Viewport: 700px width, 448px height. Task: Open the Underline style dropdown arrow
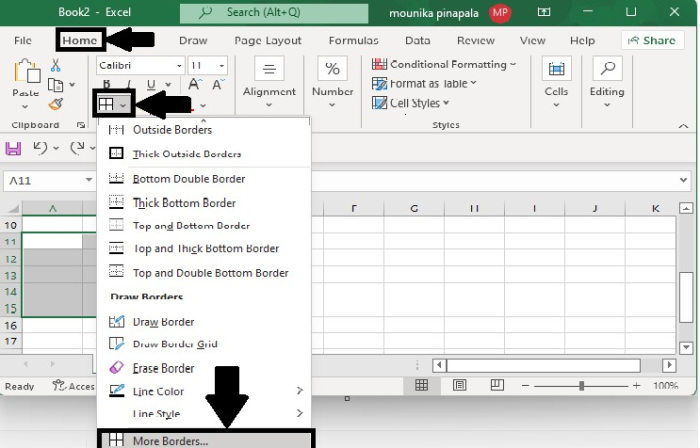pyautogui.click(x=168, y=84)
